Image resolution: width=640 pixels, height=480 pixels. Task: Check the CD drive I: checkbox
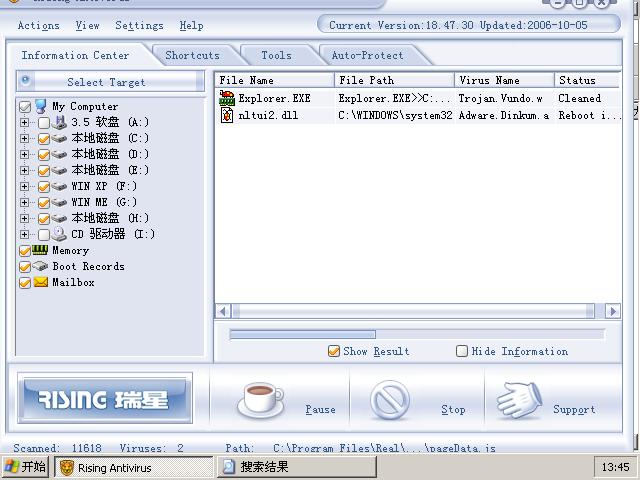44,235
